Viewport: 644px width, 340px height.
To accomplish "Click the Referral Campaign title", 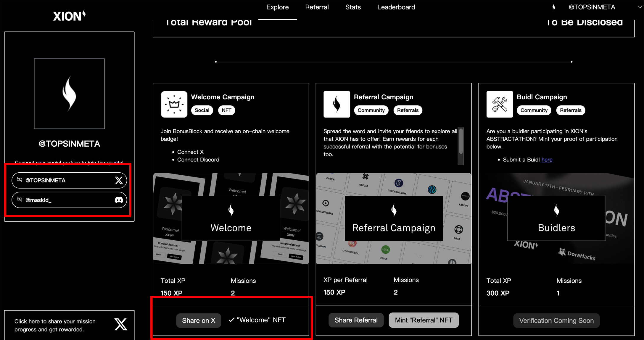I will click(x=384, y=97).
